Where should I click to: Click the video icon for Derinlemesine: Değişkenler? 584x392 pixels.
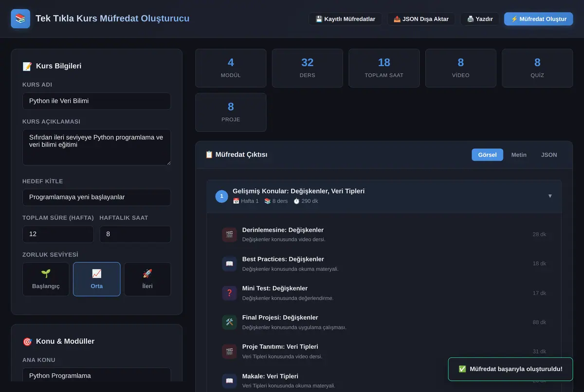coord(229,234)
